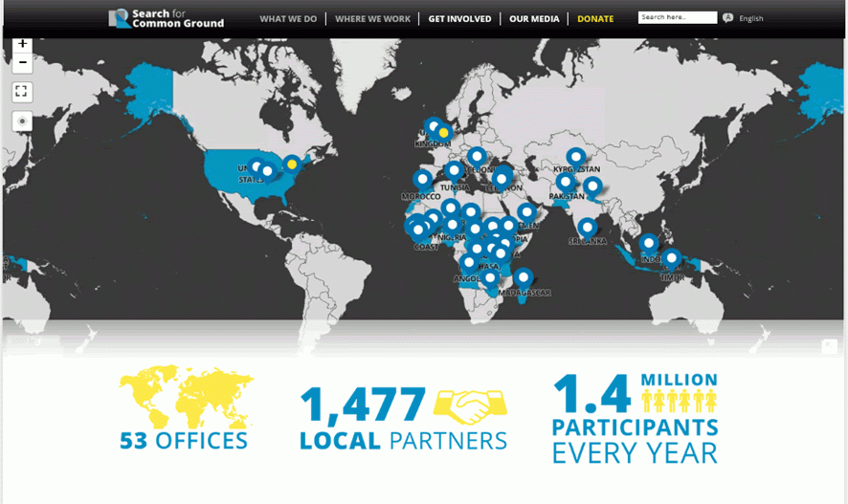Open the What We Do menu

pyautogui.click(x=288, y=19)
